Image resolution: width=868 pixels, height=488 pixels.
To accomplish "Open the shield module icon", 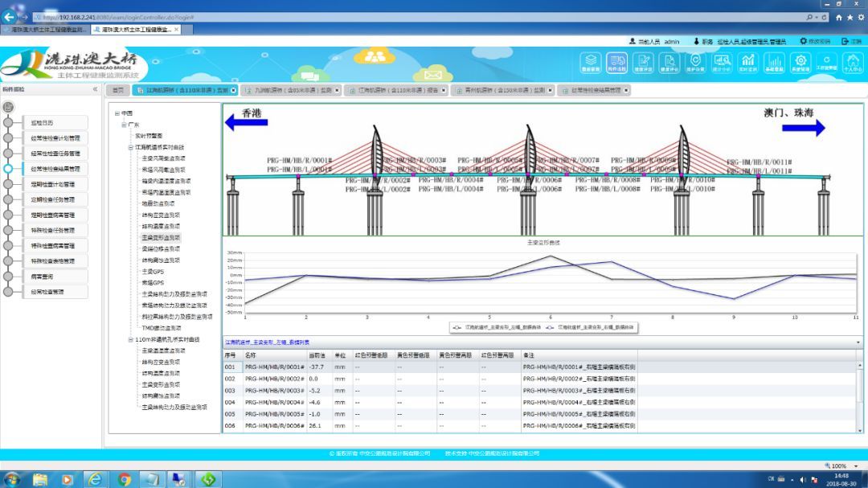I will [x=695, y=63].
